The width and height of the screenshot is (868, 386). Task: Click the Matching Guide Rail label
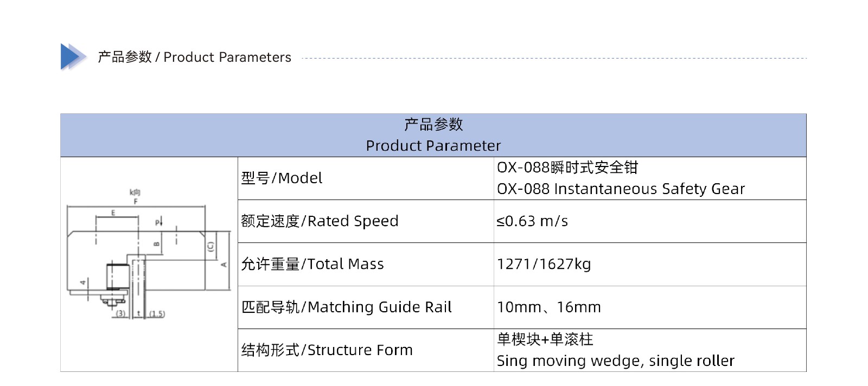pyautogui.click(x=346, y=307)
